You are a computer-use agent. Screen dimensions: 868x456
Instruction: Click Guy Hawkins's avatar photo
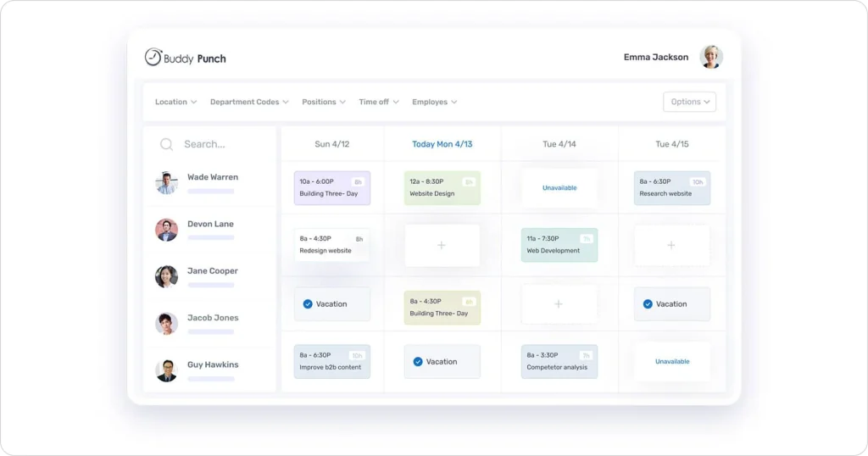click(166, 370)
